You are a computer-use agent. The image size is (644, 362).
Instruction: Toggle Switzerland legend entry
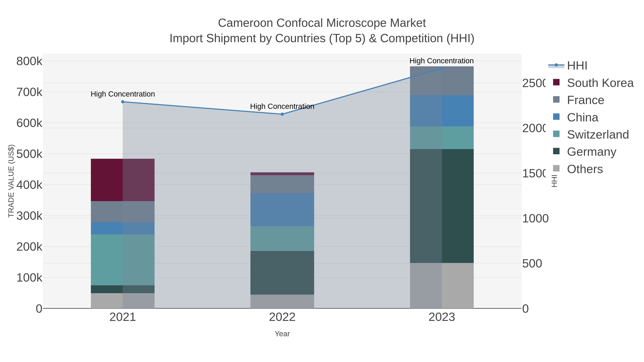coord(591,135)
